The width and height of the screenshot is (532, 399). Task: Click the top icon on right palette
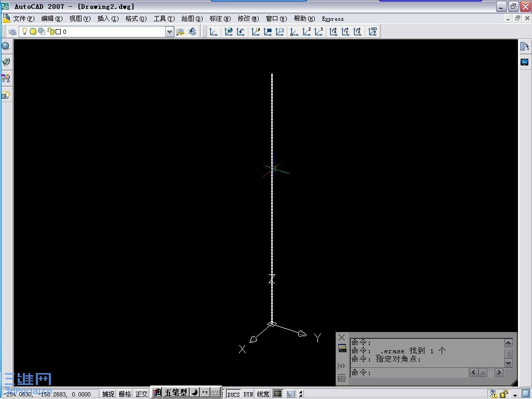coord(525,46)
